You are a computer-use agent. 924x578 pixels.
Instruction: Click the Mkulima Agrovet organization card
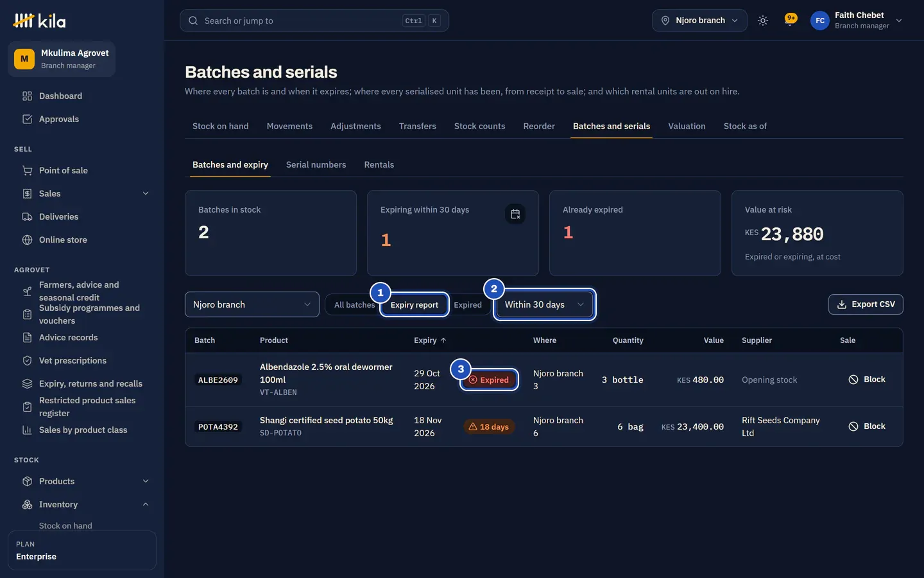click(62, 59)
